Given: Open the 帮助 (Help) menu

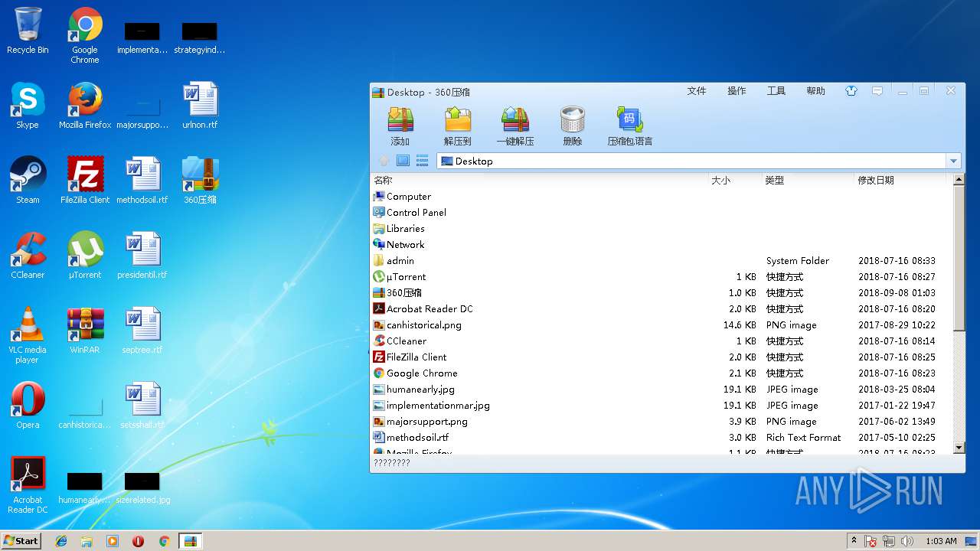Looking at the screenshot, I should coord(815,91).
